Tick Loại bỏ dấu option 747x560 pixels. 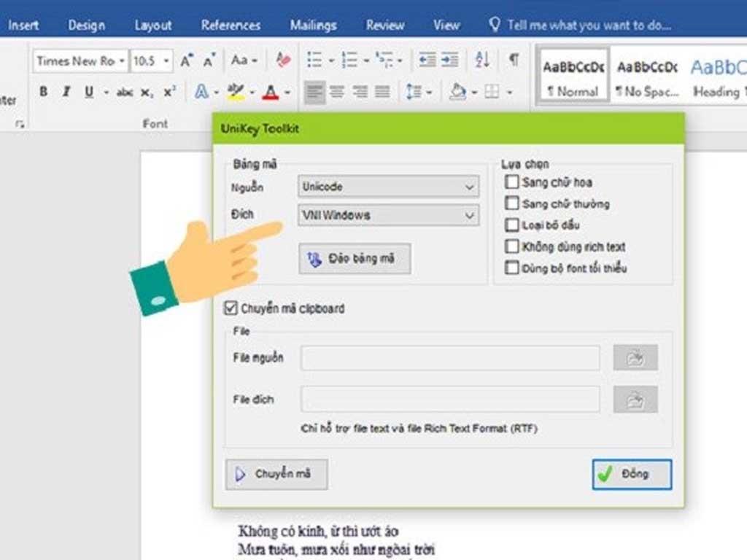tap(511, 225)
